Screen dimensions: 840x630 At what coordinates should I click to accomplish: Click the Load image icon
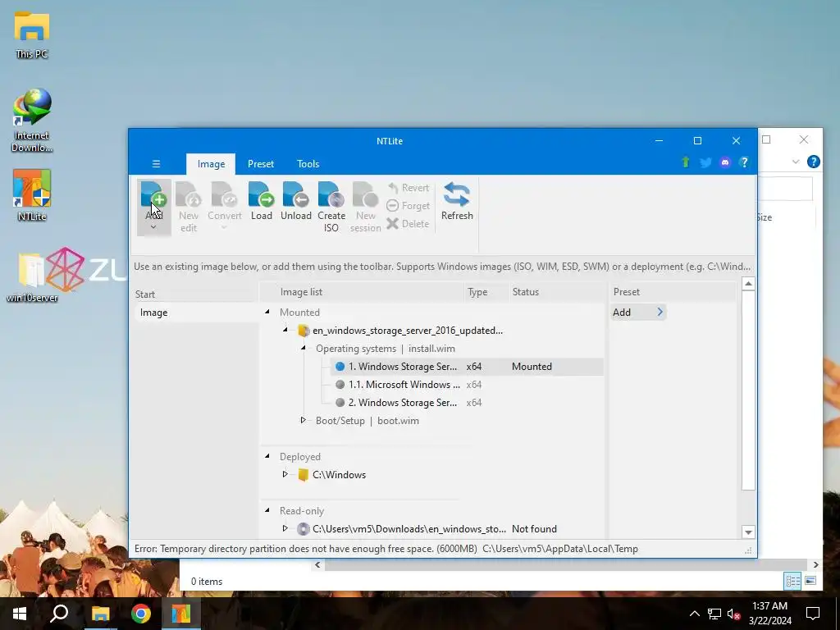262,194
